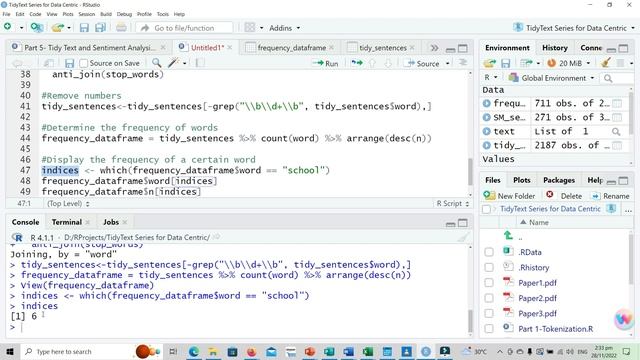The height and width of the screenshot is (360, 640).
Task: Check the .Rhistory file checkbox
Action: [x=489, y=267]
